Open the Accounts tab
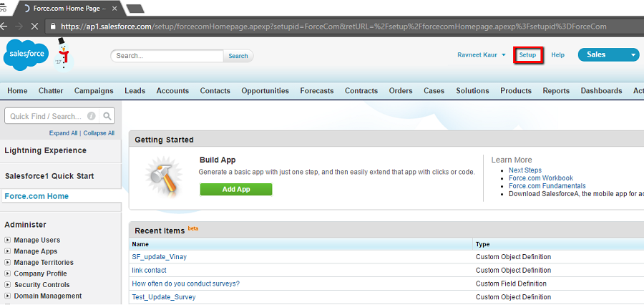This screenshot has height=305, width=644. click(x=172, y=91)
